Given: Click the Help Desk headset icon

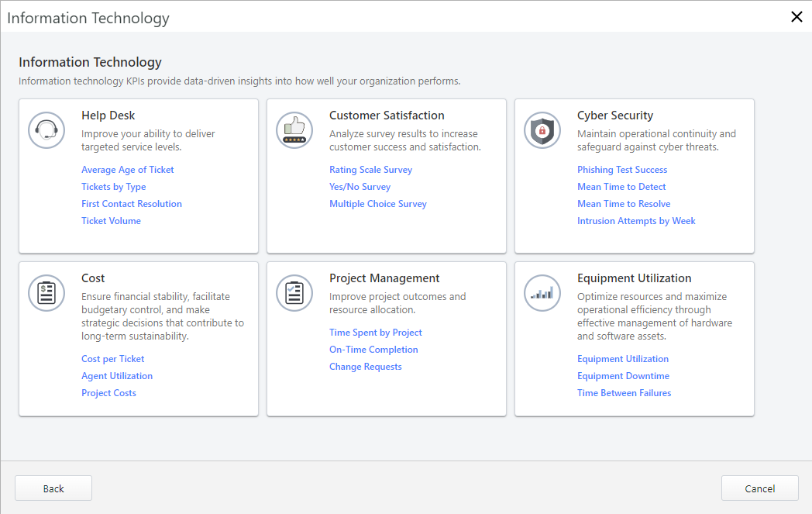Looking at the screenshot, I should click(46, 130).
